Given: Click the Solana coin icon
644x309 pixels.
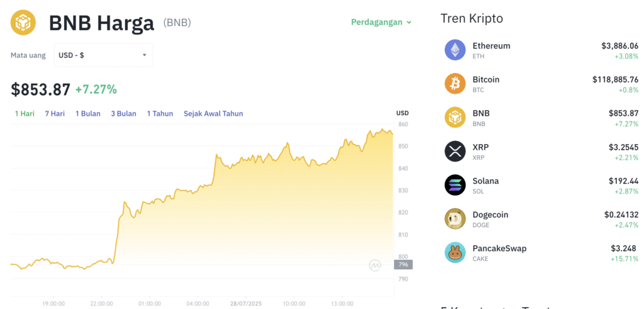Looking at the screenshot, I should 455,185.
